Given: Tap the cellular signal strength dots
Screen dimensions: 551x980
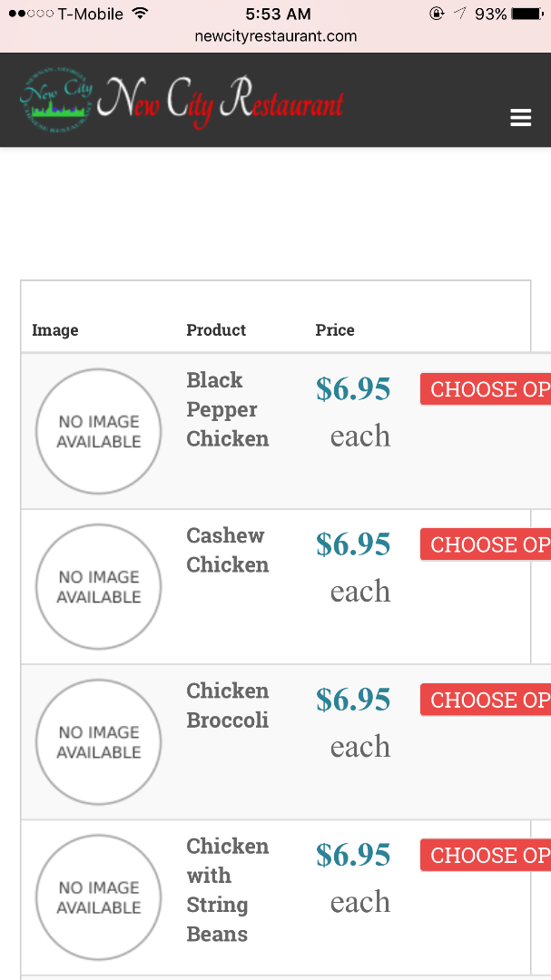Looking at the screenshot, I should click(x=30, y=14).
